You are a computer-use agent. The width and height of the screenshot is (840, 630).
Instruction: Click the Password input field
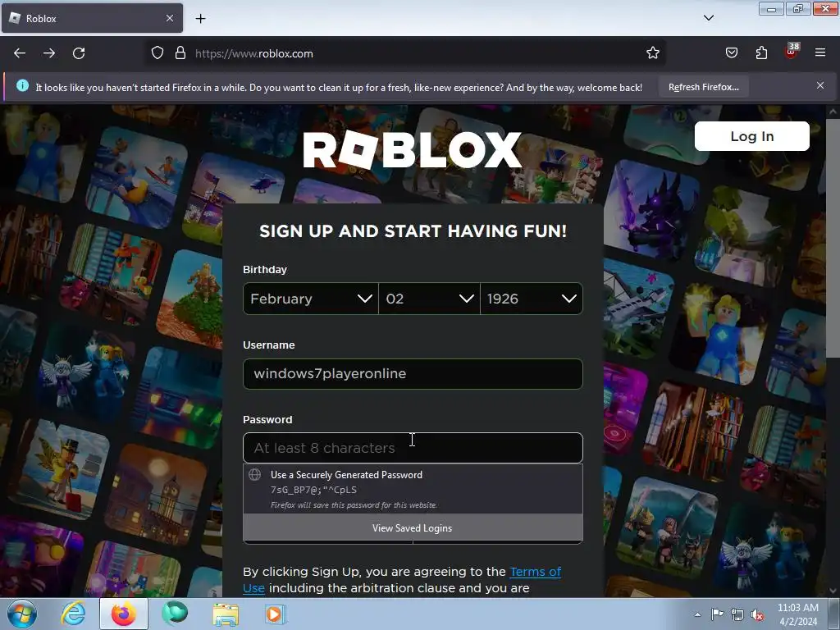coord(413,448)
